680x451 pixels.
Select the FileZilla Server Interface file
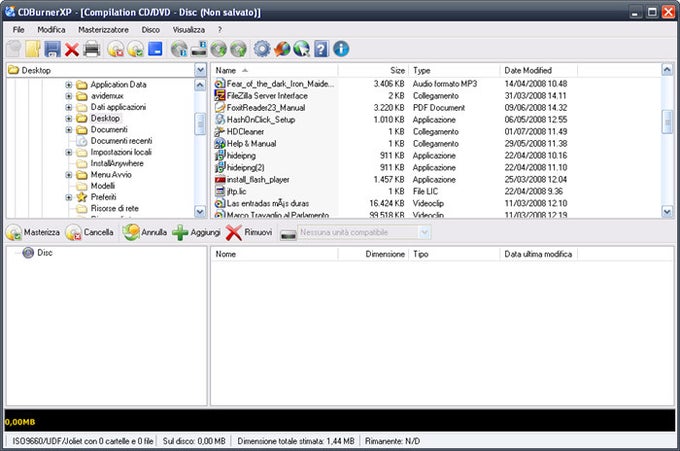click(x=267, y=96)
